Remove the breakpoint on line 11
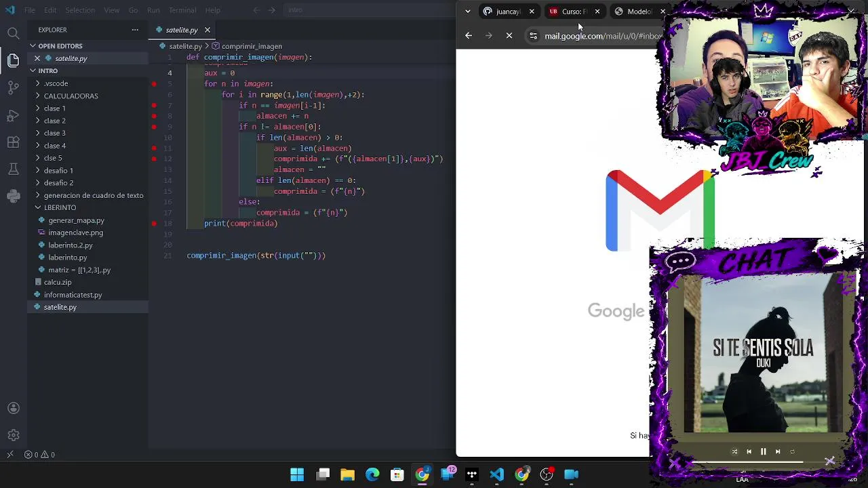 tap(154, 148)
